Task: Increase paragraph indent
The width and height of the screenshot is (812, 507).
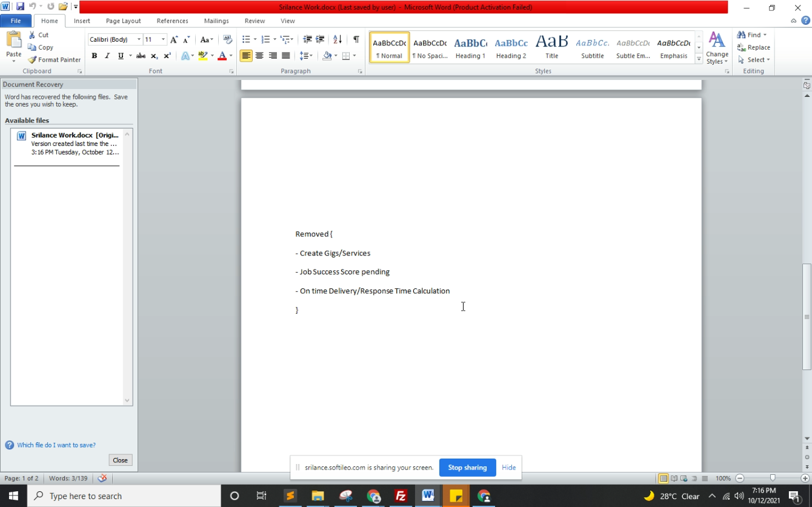Action: 320,39
